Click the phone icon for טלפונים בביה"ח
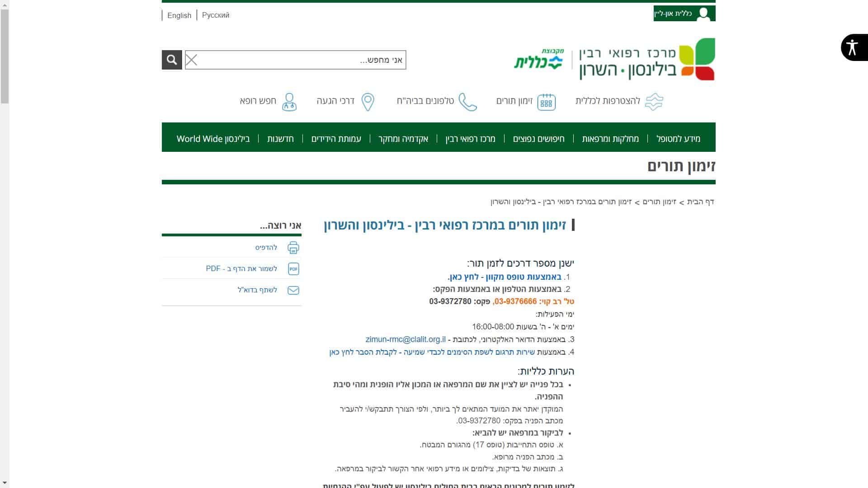This screenshot has width=868, height=488. [468, 102]
